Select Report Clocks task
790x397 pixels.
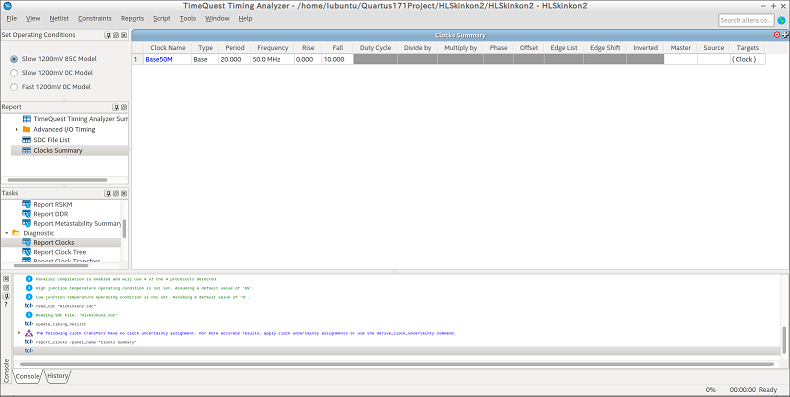click(54, 243)
